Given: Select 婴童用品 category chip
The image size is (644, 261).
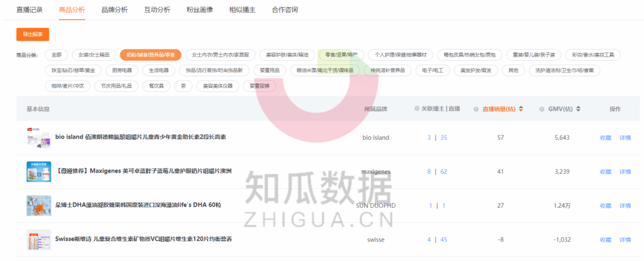Looking at the screenshot, I should pos(270,70).
